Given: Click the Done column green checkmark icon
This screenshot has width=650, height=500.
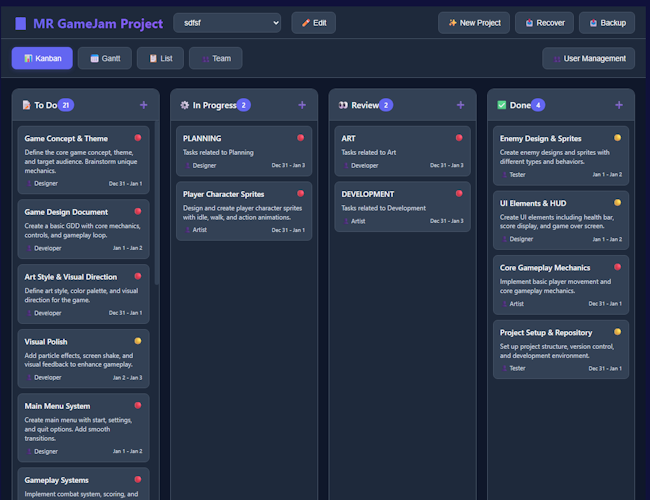Looking at the screenshot, I should [x=502, y=105].
